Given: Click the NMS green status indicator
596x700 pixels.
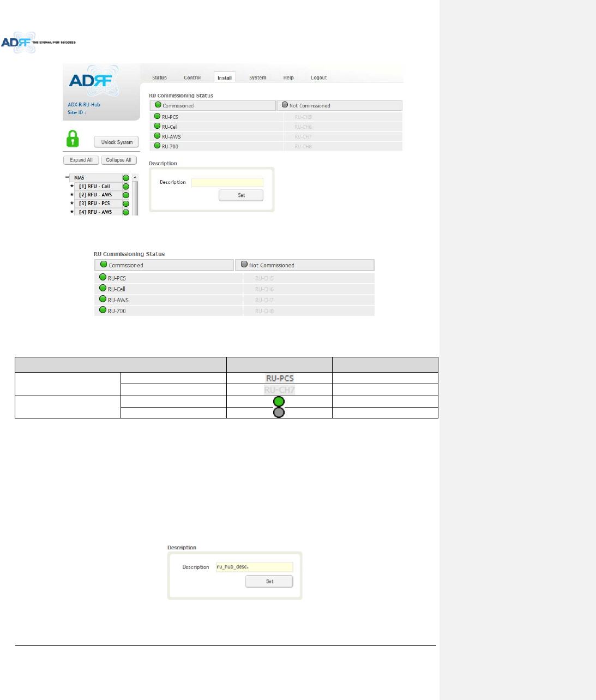Looking at the screenshot, I should [x=126, y=178].
